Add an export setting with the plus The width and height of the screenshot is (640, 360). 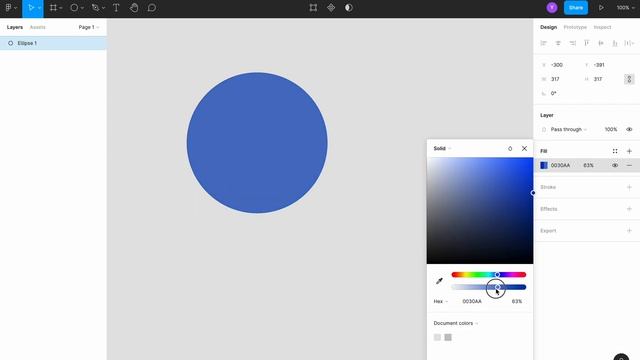(629, 231)
